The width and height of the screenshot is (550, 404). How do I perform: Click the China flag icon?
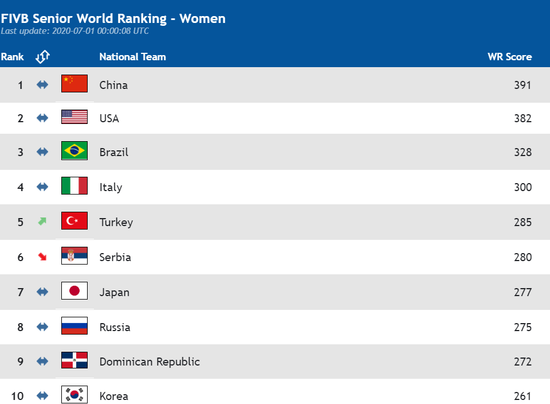coord(74,83)
